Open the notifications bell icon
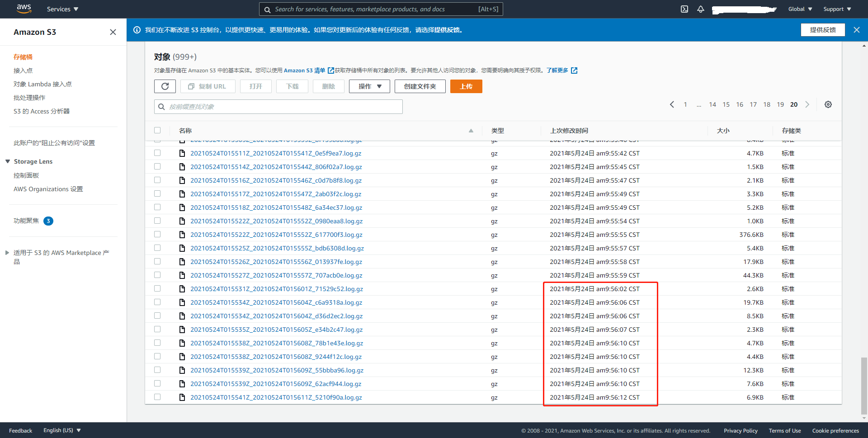The height and width of the screenshot is (438, 868). [701, 9]
